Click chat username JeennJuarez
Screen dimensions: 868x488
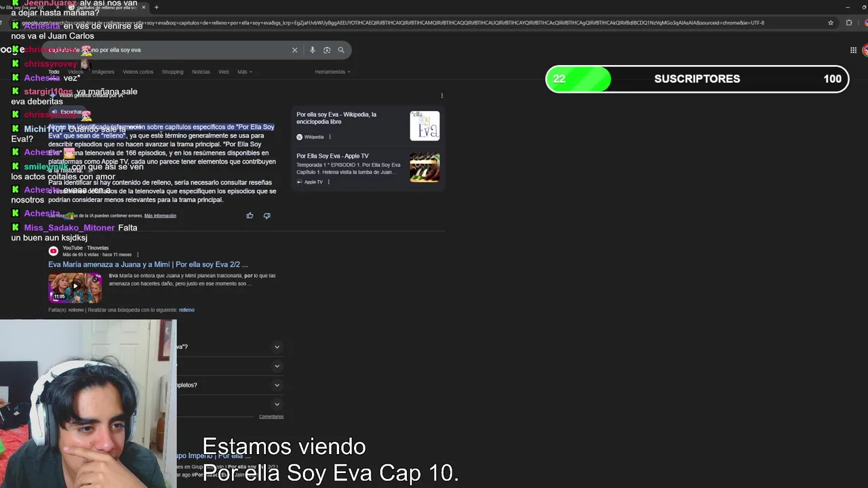tap(50, 3)
